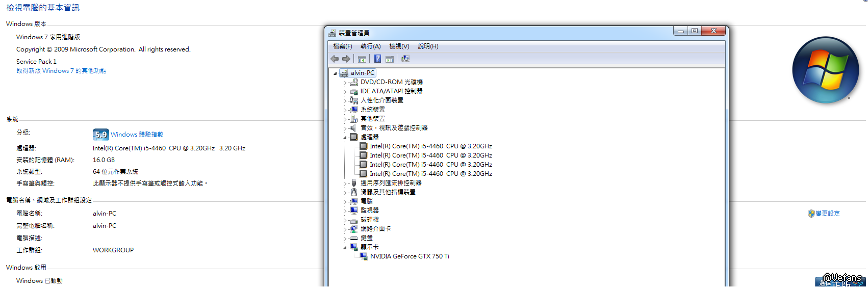Click the 16.0 GB installed RAM value
The image size is (868, 288).
[x=104, y=160]
